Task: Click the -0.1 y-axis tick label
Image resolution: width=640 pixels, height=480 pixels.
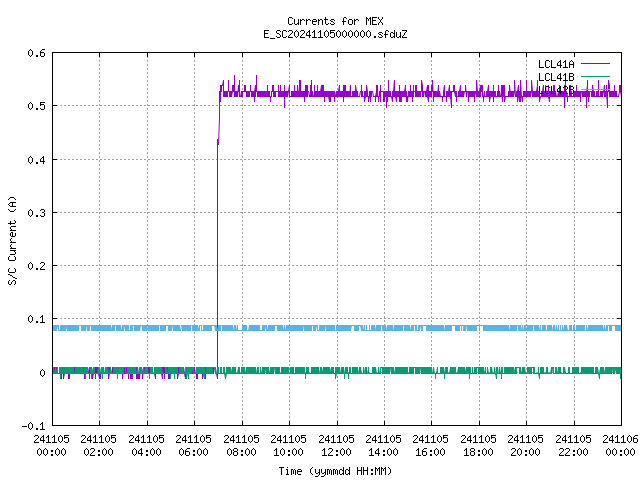Action: tap(33, 426)
